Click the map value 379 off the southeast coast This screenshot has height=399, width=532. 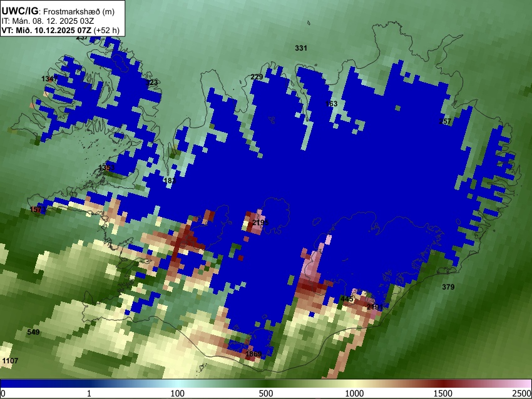point(448,287)
